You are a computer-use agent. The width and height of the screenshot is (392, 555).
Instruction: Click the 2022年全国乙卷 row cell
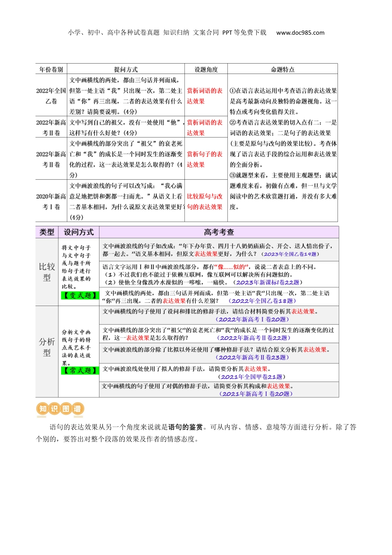click(51, 96)
